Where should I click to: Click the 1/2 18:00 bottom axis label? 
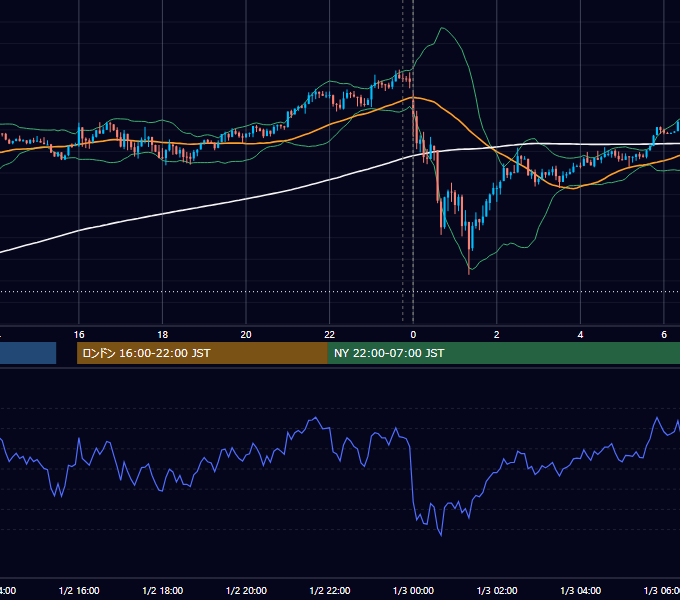pyautogui.click(x=163, y=591)
